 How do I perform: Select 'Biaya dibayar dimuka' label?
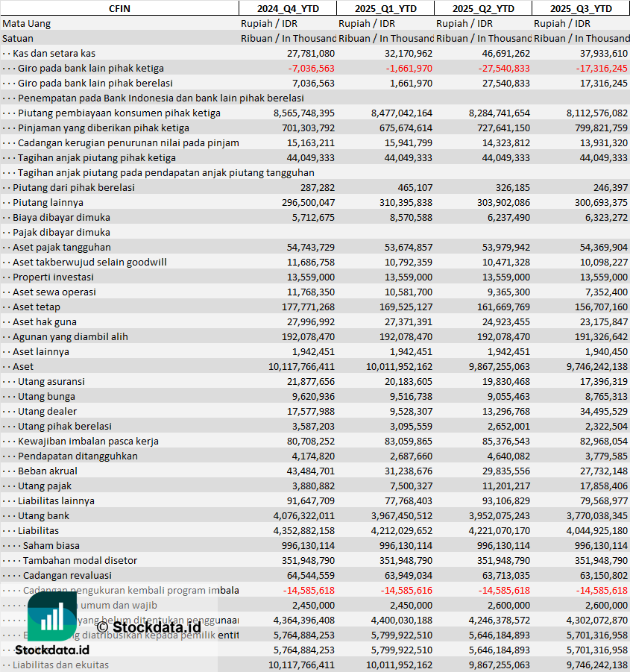coord(61,218)
